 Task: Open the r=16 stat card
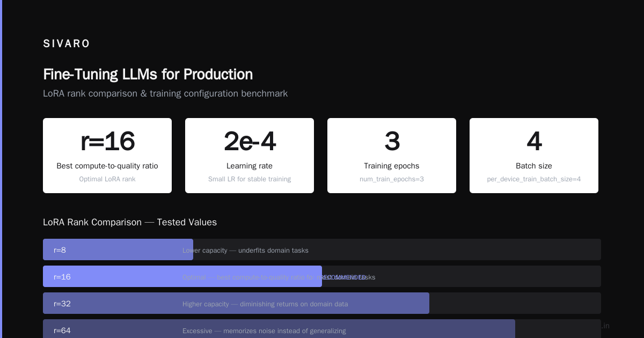click(107, 156)
